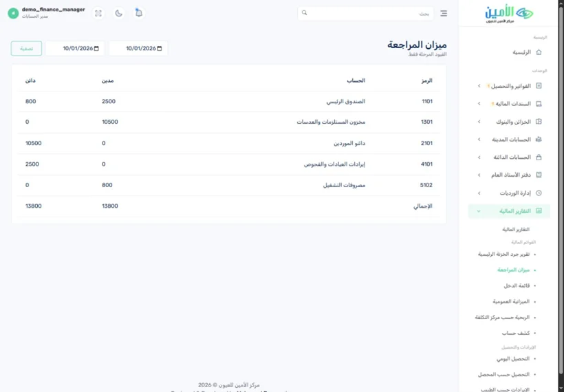Open تقرير جرد الخزنة الرئيسية report
The width and height of the screenshot is (564, 392).
click(x=503, y=254)
